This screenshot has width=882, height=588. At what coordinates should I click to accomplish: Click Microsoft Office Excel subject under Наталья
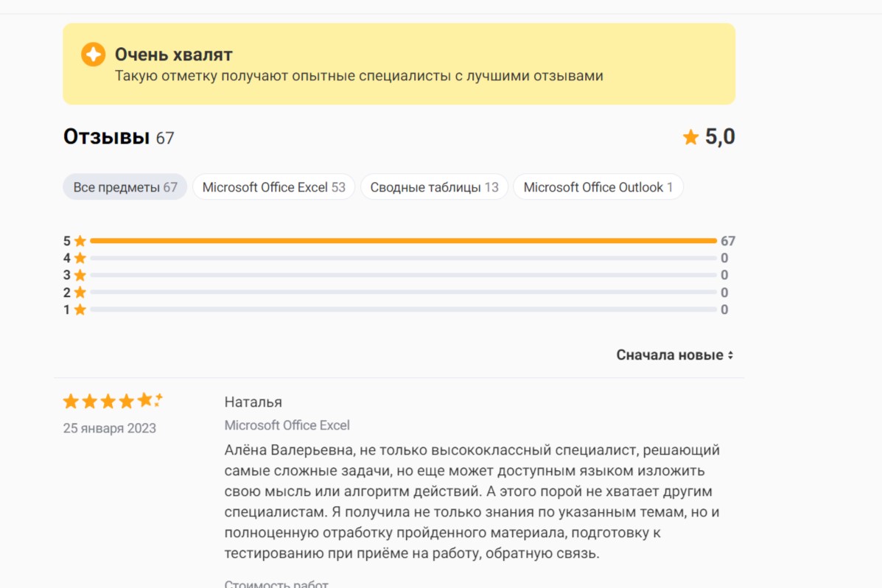coord(287,425)
